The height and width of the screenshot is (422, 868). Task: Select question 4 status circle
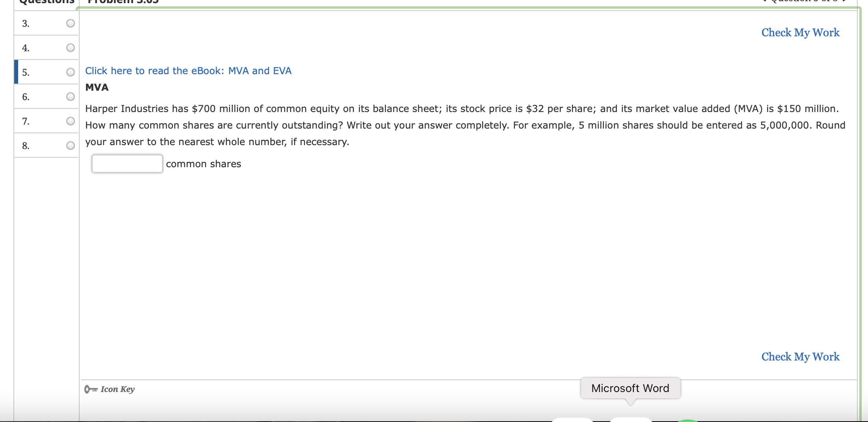[x=71, y=48]
